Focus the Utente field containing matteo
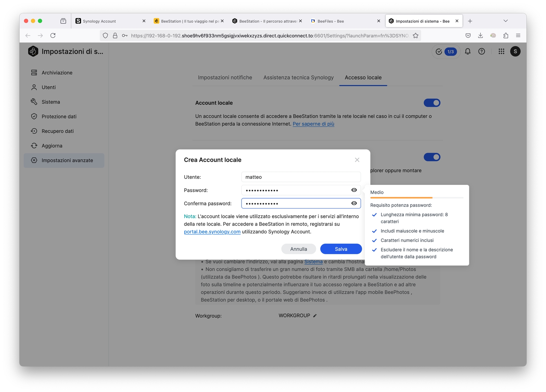Screen dimensions: 546x392 (301, 177)
